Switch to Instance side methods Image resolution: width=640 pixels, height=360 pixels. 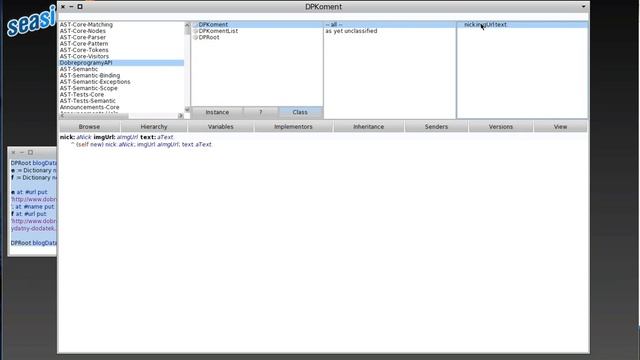pyautogui.click(x=217, y=112)
